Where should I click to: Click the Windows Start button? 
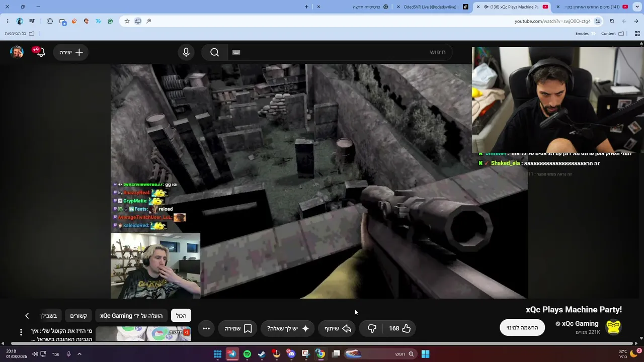point(425,354)
